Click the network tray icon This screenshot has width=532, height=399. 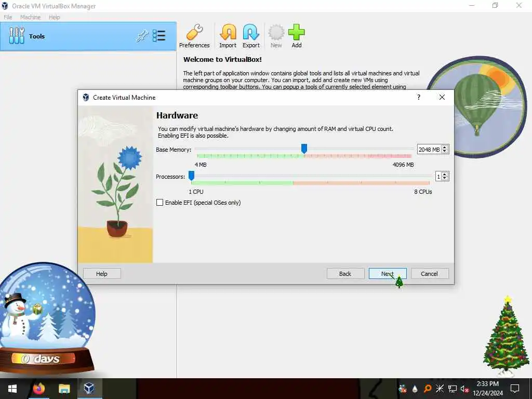point(453,389)
